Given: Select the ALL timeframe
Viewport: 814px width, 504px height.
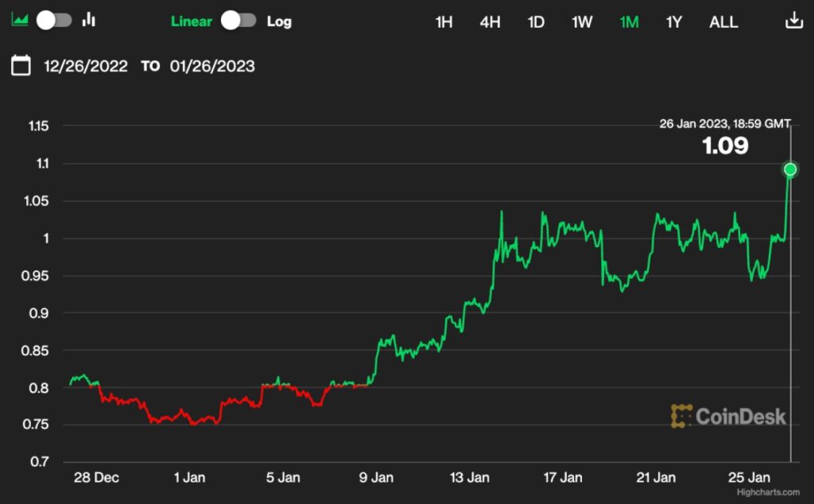Looking at the screenshot, I should pyautogui.click(x=723, y=22).
